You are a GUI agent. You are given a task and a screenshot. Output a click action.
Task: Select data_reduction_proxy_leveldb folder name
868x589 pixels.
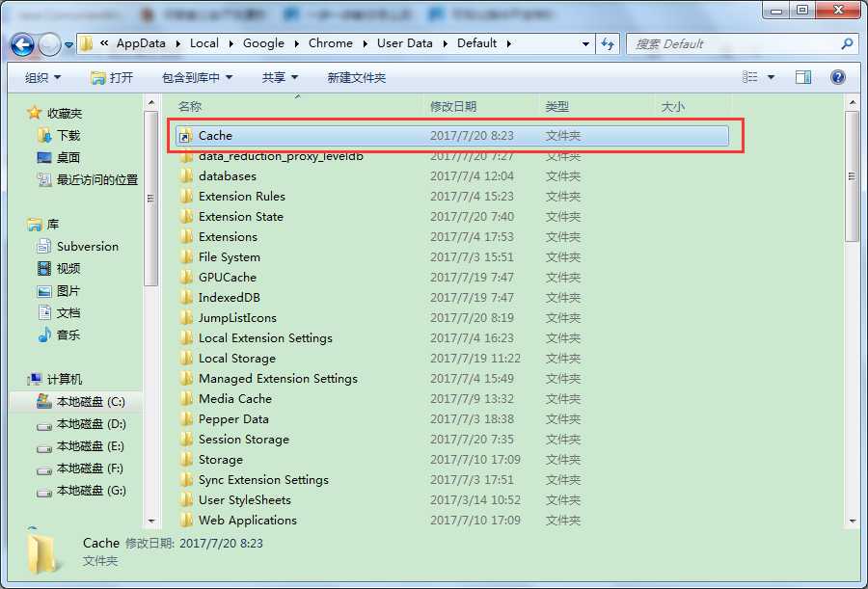point(281,157)
